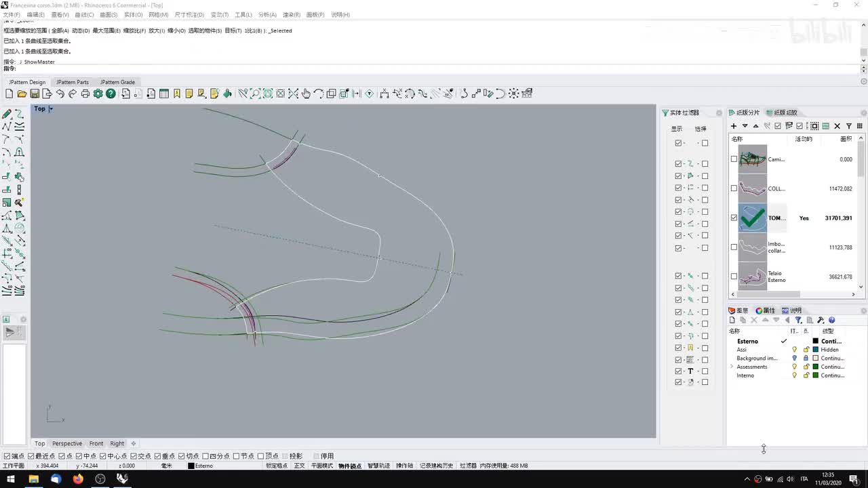The height and width of the screenshot is (488, 868).
Task: Click the layers panel hammer tools icon
Action: pos(821,320)
